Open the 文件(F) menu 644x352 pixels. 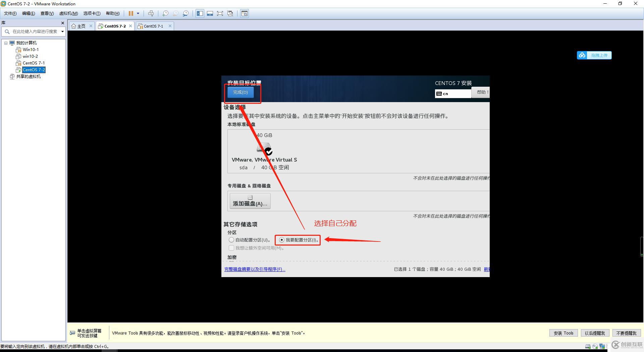[10, 13]
